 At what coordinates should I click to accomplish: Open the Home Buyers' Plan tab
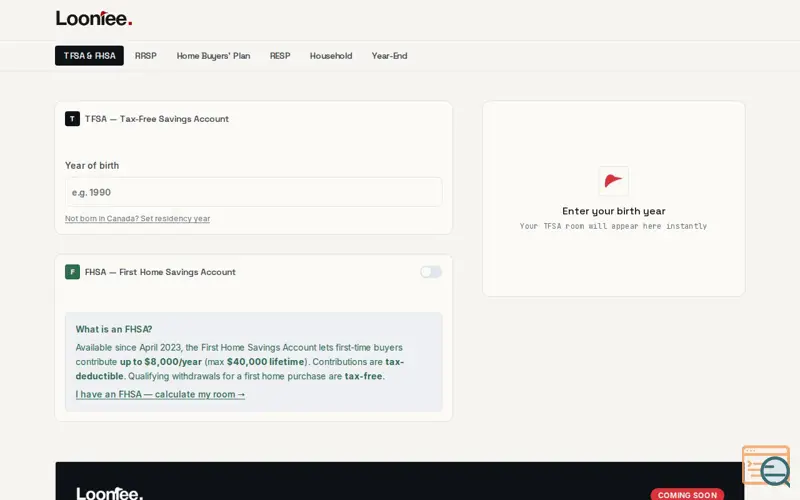click(x=213, y=56)
